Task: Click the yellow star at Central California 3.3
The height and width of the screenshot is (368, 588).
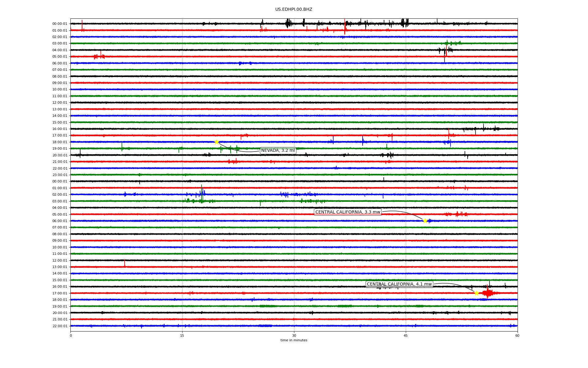Action: [x=425, y=221]
